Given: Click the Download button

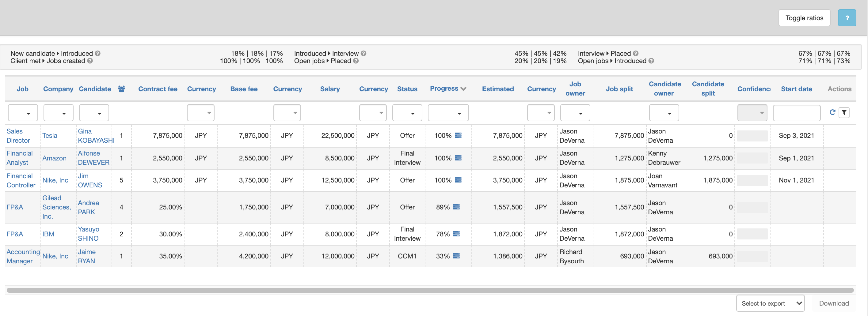Looking at the screenshot, I should point(834,303).
